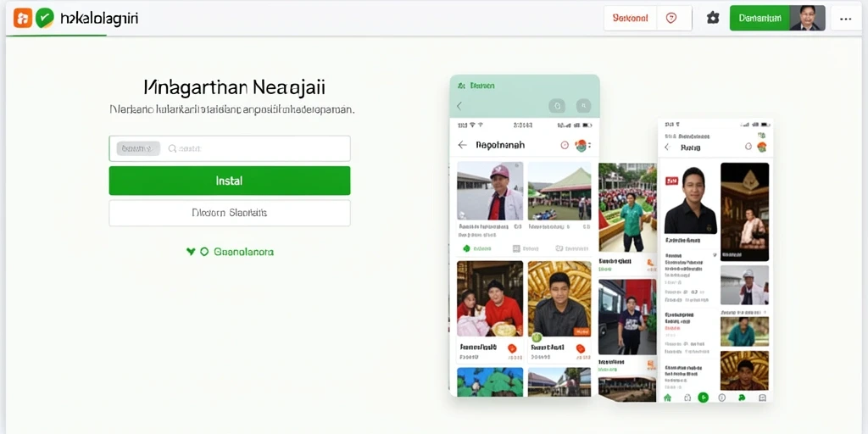This screenshot has height=434, width=868.
Task: Click the bag icon in bottom bar
Action: tap(687, 398)
